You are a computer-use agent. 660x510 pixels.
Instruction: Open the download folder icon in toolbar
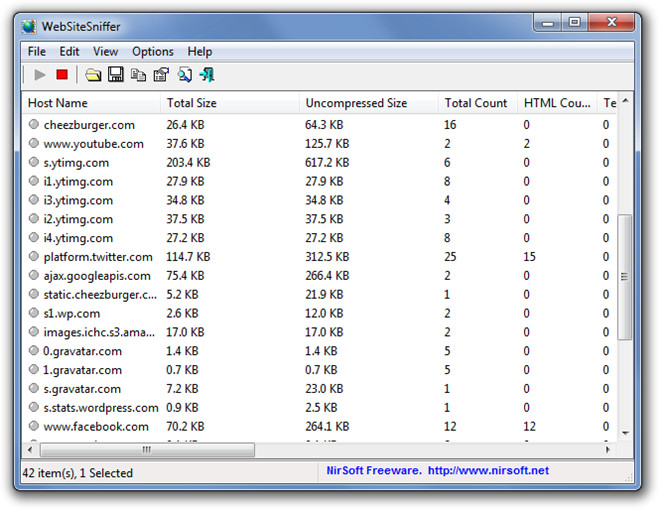click(x=93, y=74)
